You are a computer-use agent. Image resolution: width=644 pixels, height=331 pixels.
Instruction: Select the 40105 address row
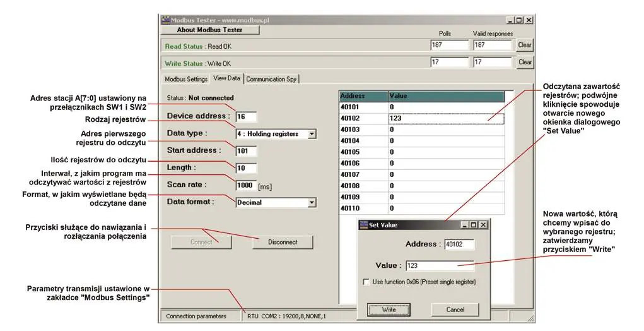tap(363, 152)
